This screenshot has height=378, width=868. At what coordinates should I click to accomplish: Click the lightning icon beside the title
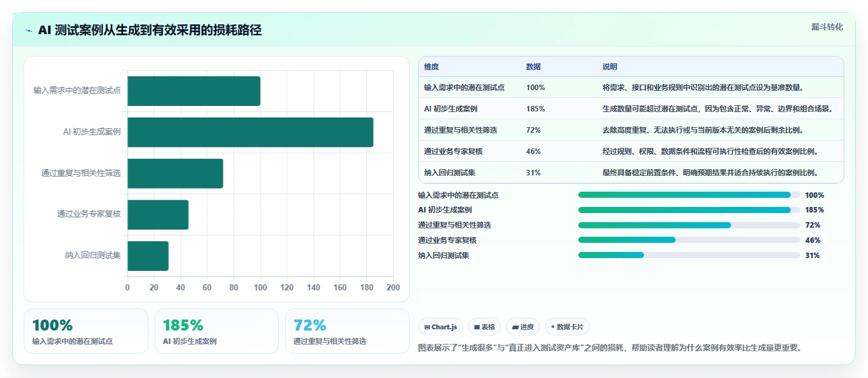click(29, 30)
